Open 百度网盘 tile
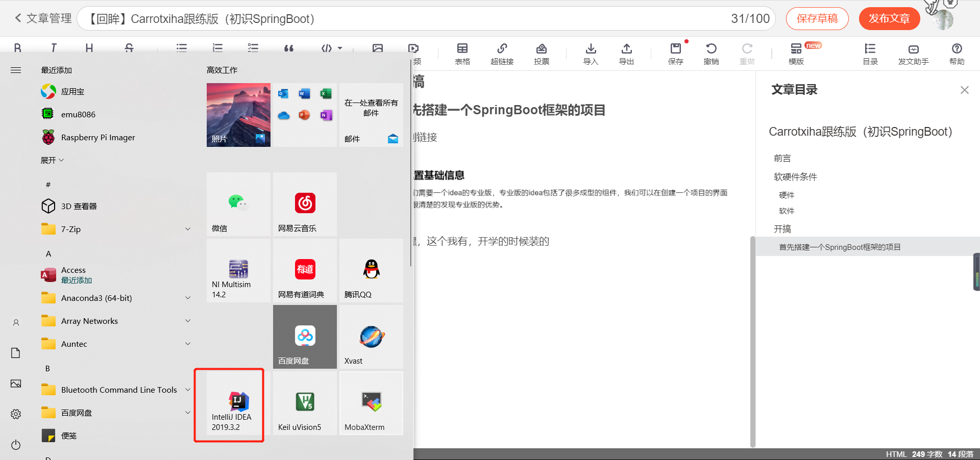The image size is (980, 460). tap(305, 337)
